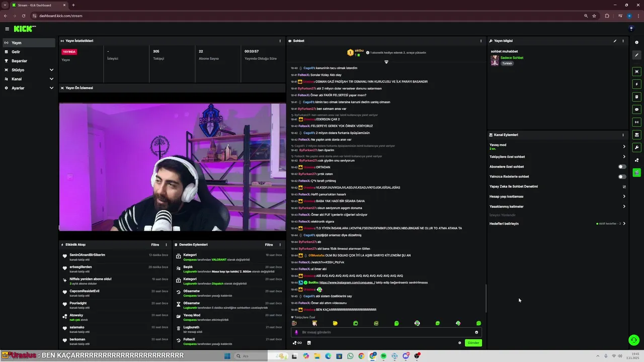Image resolution: width=644 pixels, height=362 pixels.
Task: Collapse pinned gift leaderboard arrow
Action: point(386,62)
